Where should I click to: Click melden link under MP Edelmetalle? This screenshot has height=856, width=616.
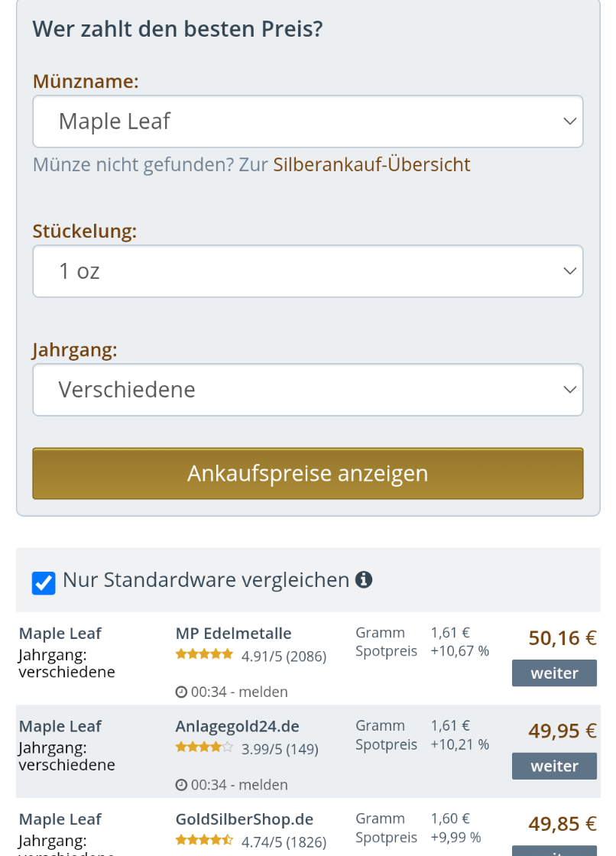point(263,692)
